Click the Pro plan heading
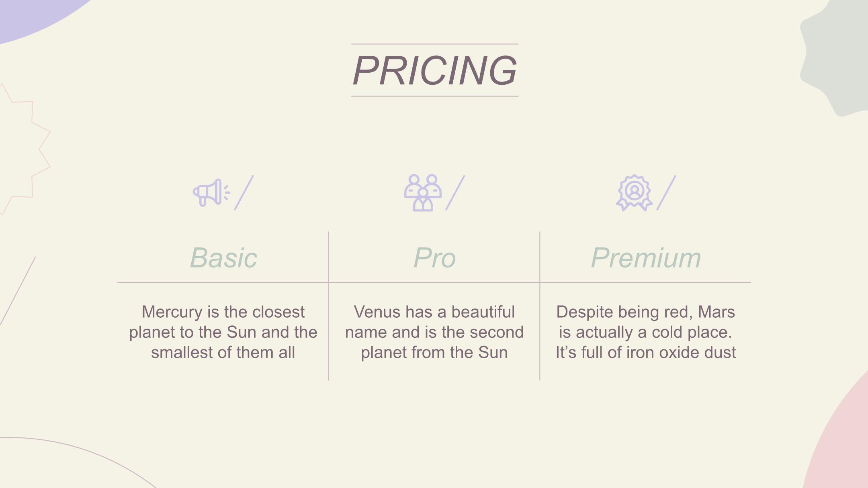 coord(434,258)
